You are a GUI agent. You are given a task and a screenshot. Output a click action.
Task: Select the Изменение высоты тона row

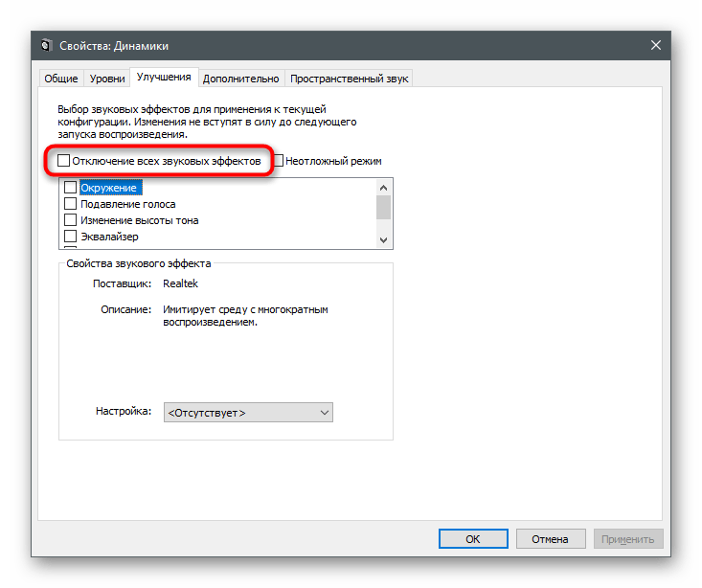coord(139,220)
